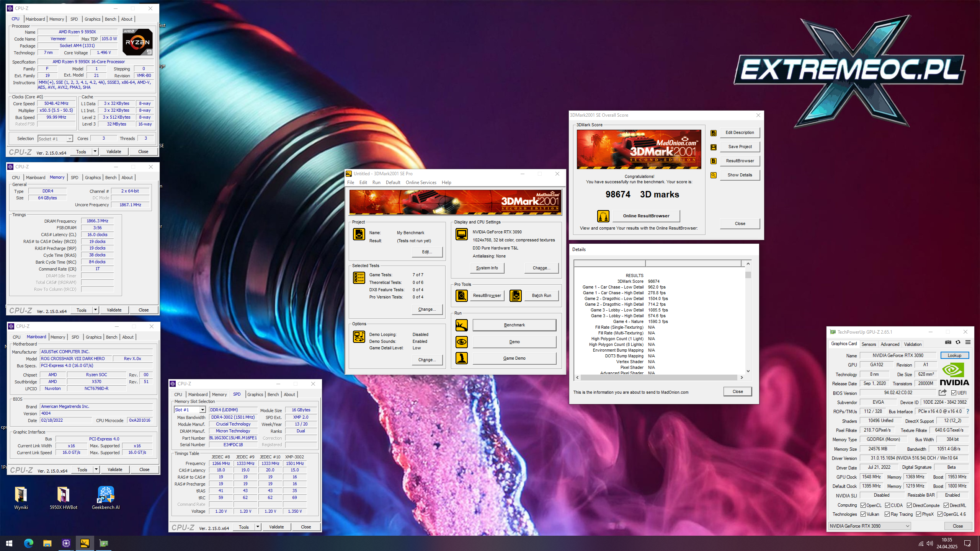Click Details vertical scrollbar down arrow

pyautogui.click(x=748, y=371)
